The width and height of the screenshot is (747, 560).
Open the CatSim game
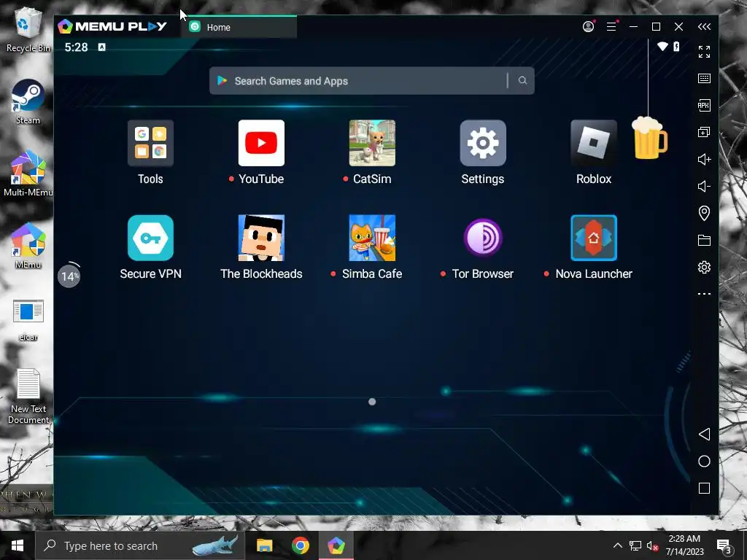[372, 143]
